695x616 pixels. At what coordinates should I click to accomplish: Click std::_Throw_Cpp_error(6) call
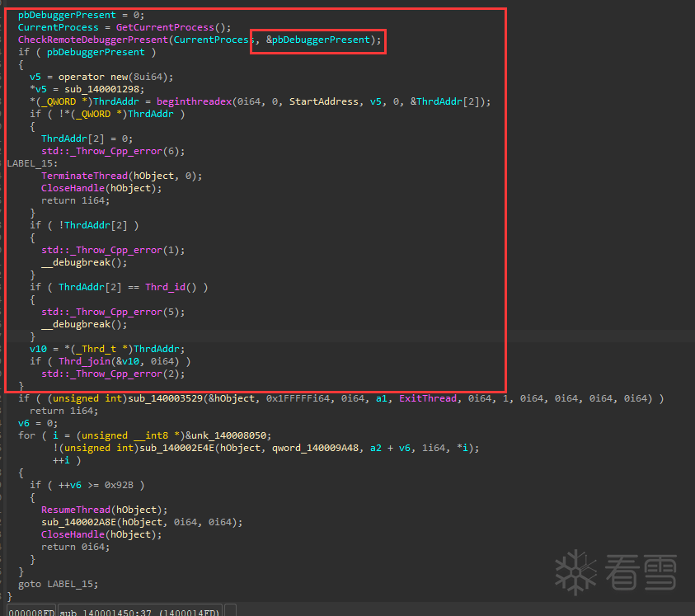(113, 151)
